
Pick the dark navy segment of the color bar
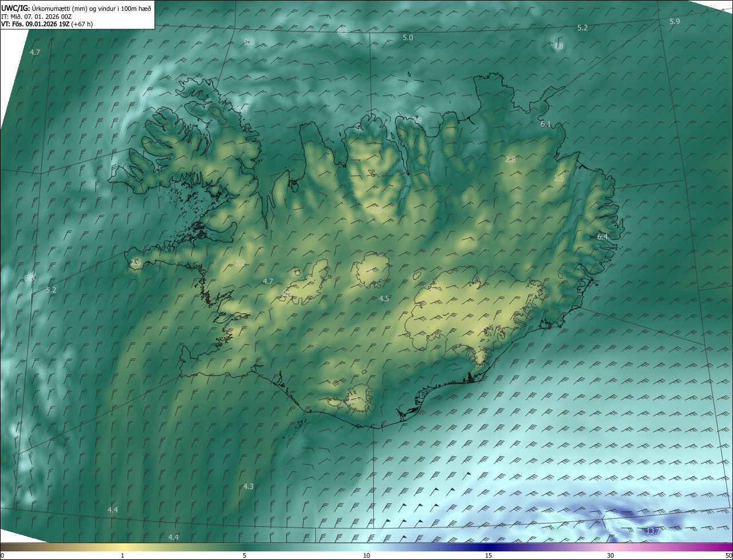(x=488, y=547)
